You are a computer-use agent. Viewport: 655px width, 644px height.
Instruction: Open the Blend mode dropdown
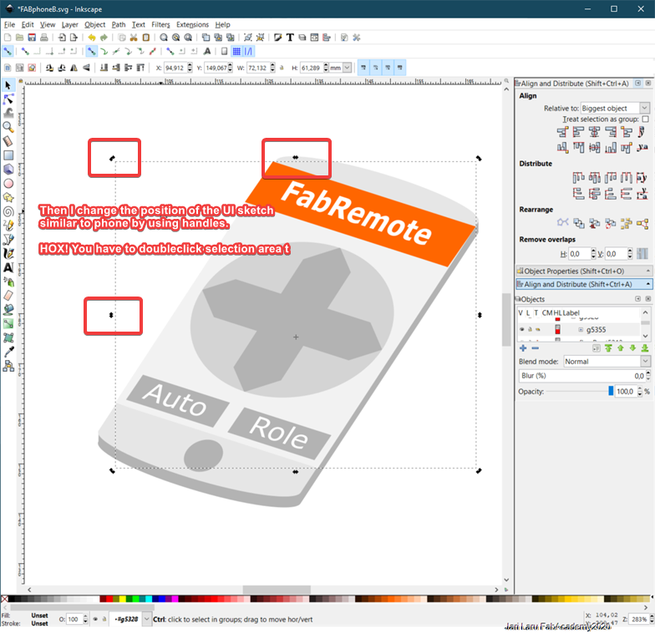pos(607,361)
